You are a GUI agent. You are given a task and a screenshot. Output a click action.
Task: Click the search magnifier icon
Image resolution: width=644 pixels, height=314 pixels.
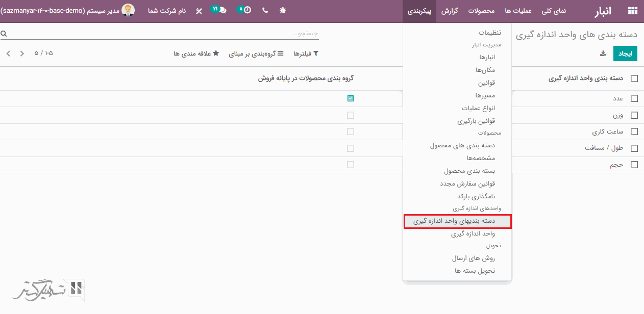[4, 34]
